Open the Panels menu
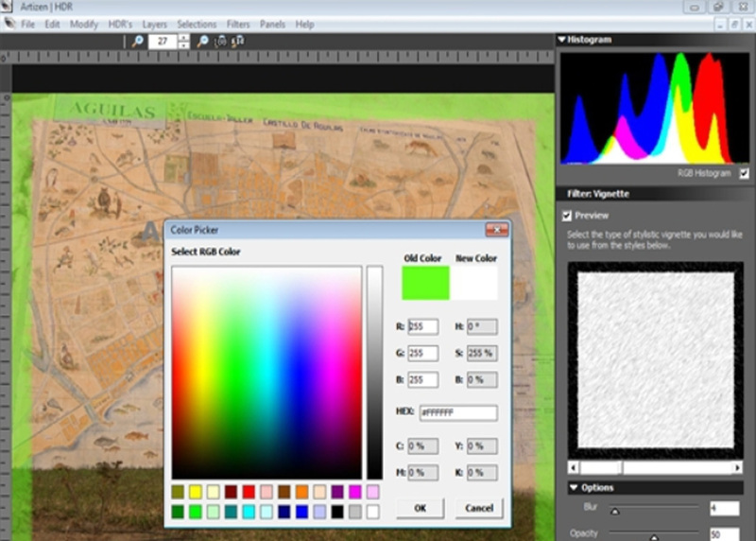Screen dimensions: 756x541 [272, 25]
